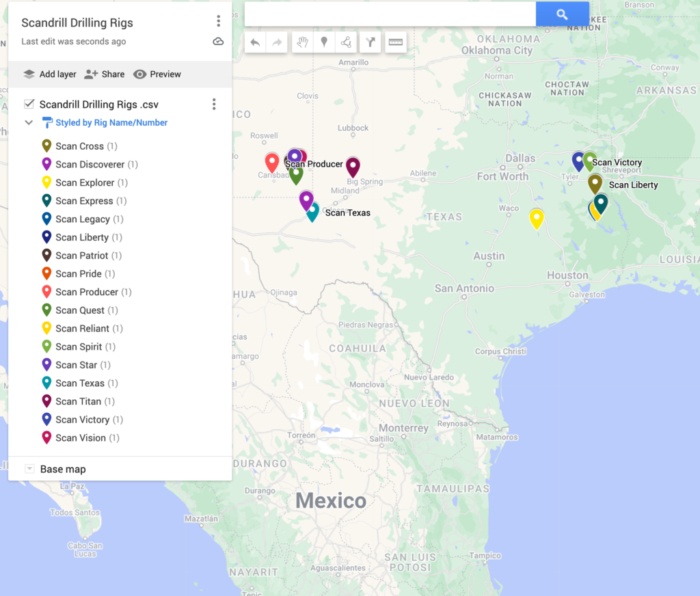Open the map Preview
Image resolution: width=700 pixels, height=596 pixels.
[x=157, y=74]
